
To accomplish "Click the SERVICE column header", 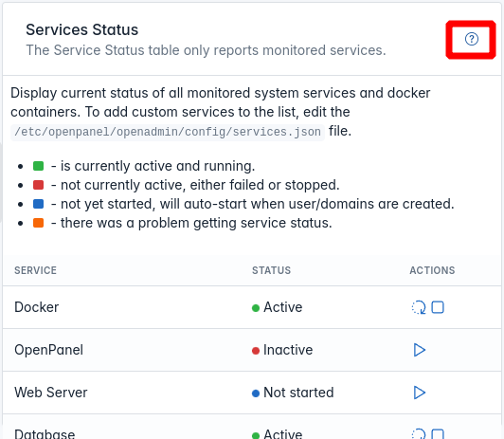I will pyautogui.click(x=35, y=270).
